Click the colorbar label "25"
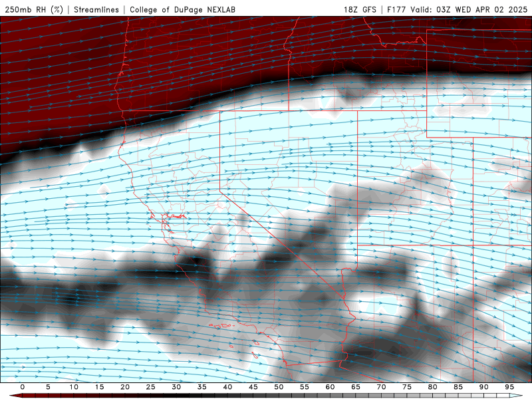Image resolution: width=532 pixels, height=399 pixels. click(x=151, y=387)
